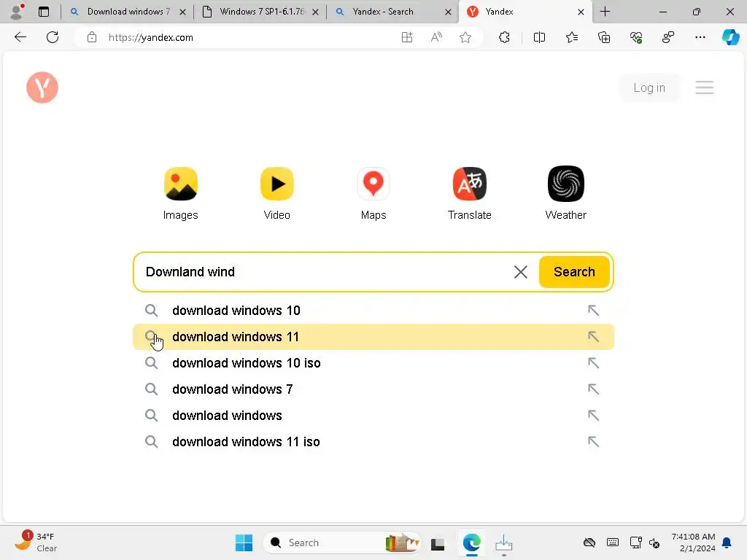The width and height of the screenshot is (747, 560).
Task: Focus the Yandex search input field
Action: [326, 272]
